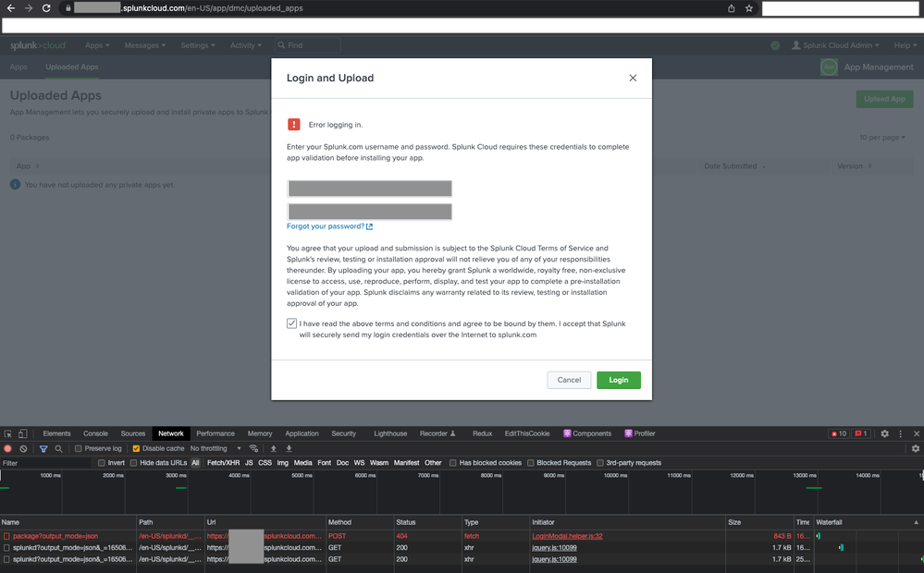
Task: Uncheck the Disable cache checkbox
Action: 136,449
